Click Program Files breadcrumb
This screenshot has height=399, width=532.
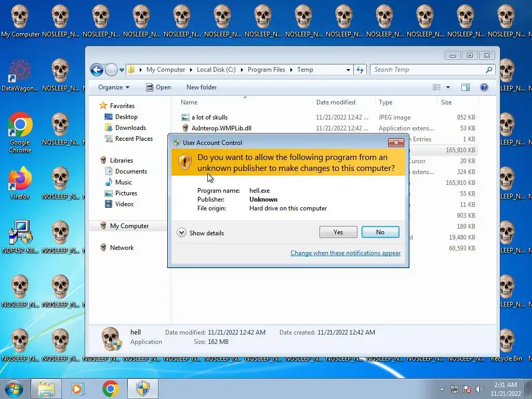pos(267,70)
